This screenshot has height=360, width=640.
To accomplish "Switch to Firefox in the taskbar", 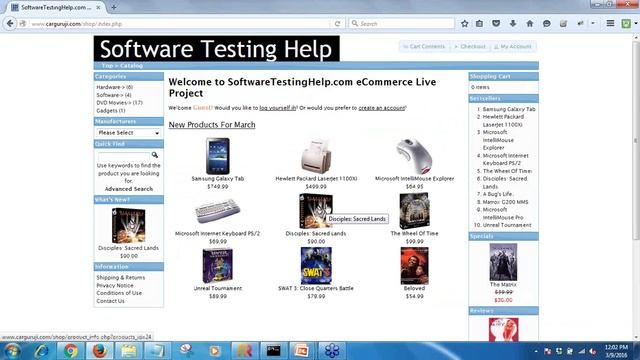I will click(x=100, y=351).
